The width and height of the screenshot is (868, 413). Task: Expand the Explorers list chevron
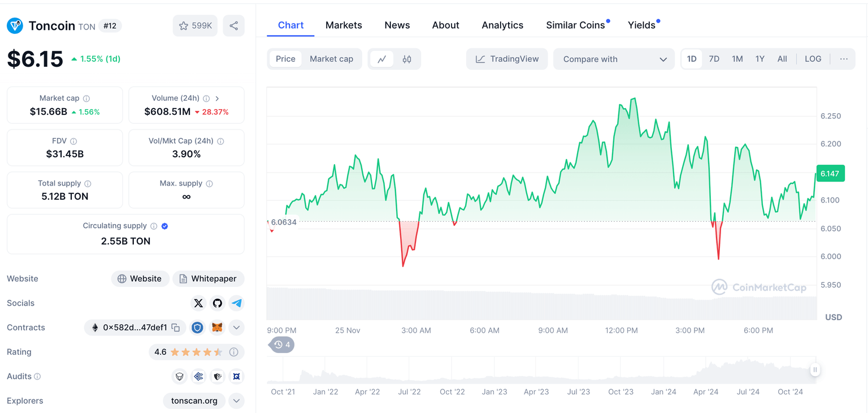(237, 401)
